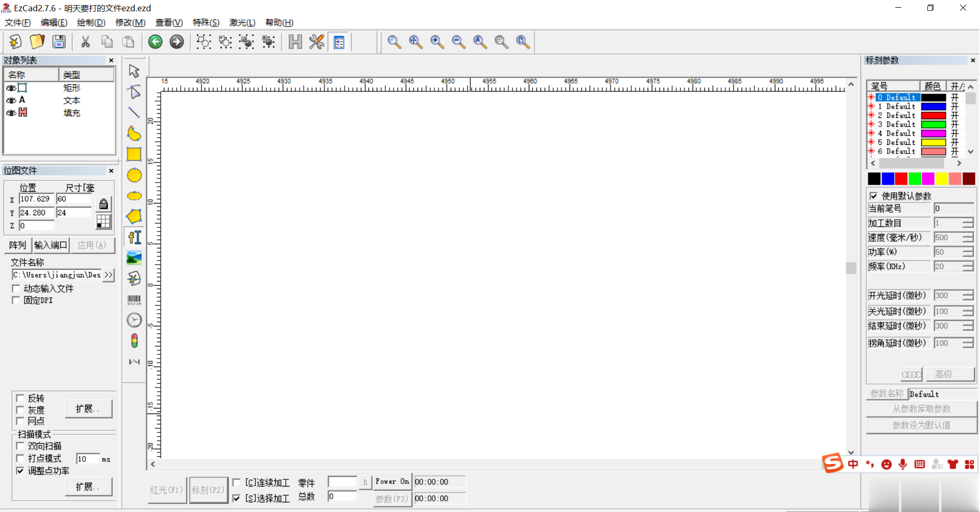Image resolution: width=980 pixels, height=512 pixels.
Task: Select the node edit tool
Action: [134, 92]
